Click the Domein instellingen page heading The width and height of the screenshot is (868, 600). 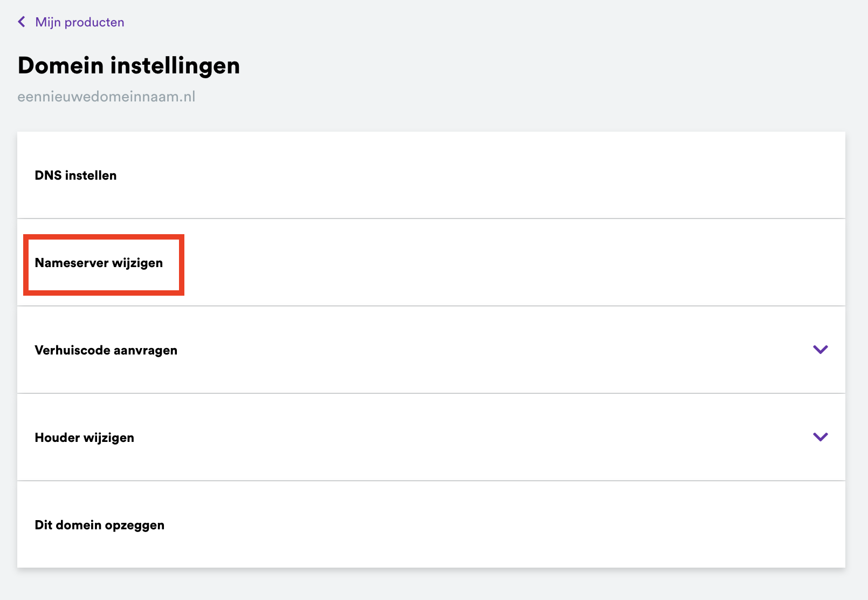click(128, 65)
